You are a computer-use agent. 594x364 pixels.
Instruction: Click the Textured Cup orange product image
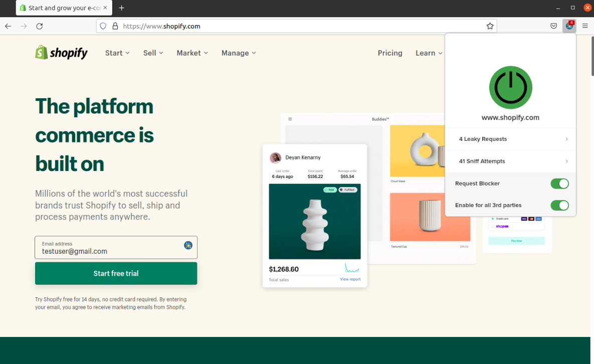coord(430,217)
